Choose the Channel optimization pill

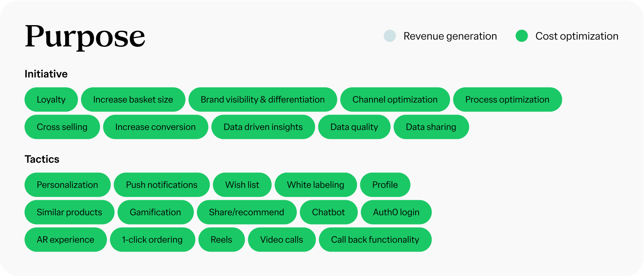click(x=395, y=100)
